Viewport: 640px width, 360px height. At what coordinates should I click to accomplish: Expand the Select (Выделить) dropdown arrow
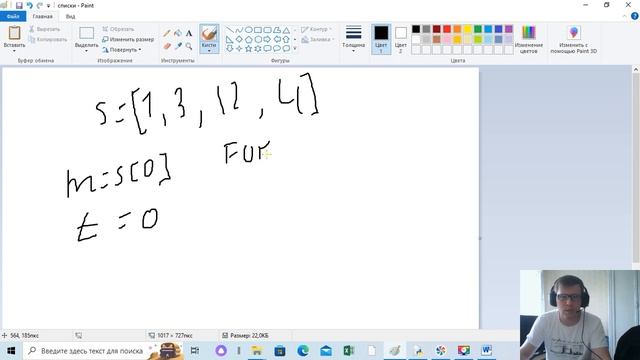point(87,51)
